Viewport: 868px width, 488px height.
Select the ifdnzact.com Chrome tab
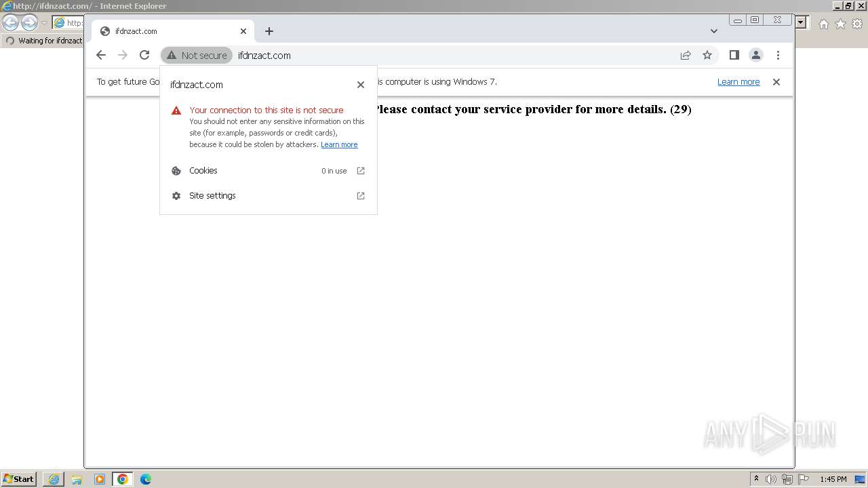pos(173,31)
